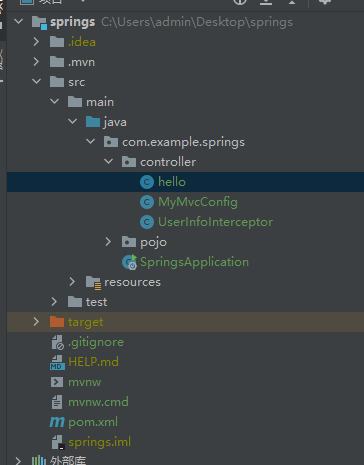Click the springs.iml module file icon
Viewport: 364px width, 465px height.
coord(58,442)
